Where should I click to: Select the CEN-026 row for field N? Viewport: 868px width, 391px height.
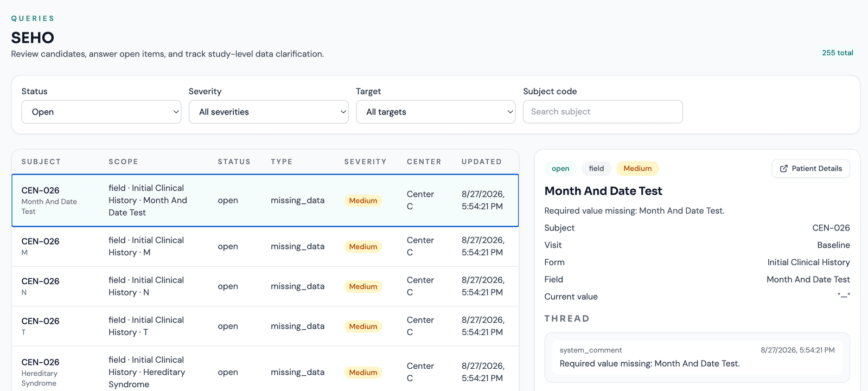(x=265, y=286)
